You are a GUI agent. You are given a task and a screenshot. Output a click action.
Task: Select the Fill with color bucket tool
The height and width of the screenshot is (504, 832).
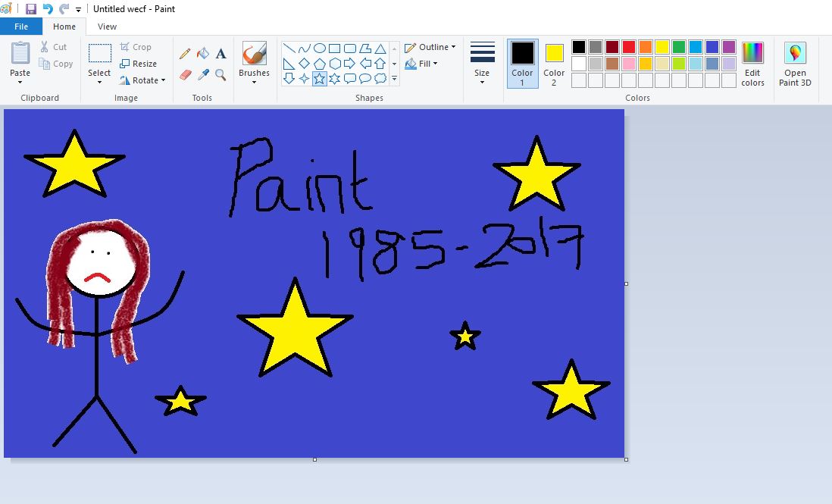point(202,53)
